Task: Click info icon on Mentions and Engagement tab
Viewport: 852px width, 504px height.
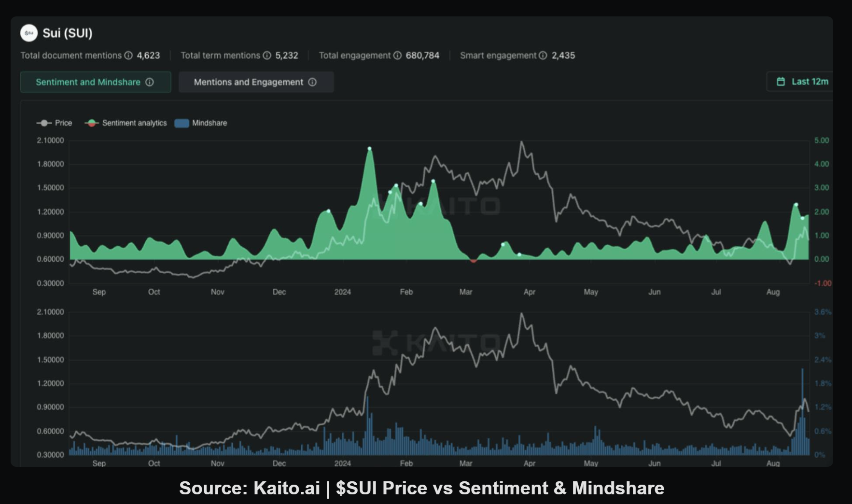Action: point(312,82)
